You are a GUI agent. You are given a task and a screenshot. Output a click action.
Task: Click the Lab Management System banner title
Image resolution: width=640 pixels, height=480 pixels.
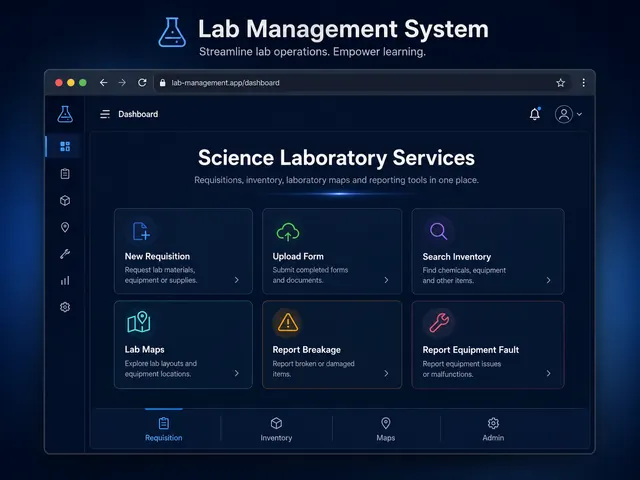343,29
